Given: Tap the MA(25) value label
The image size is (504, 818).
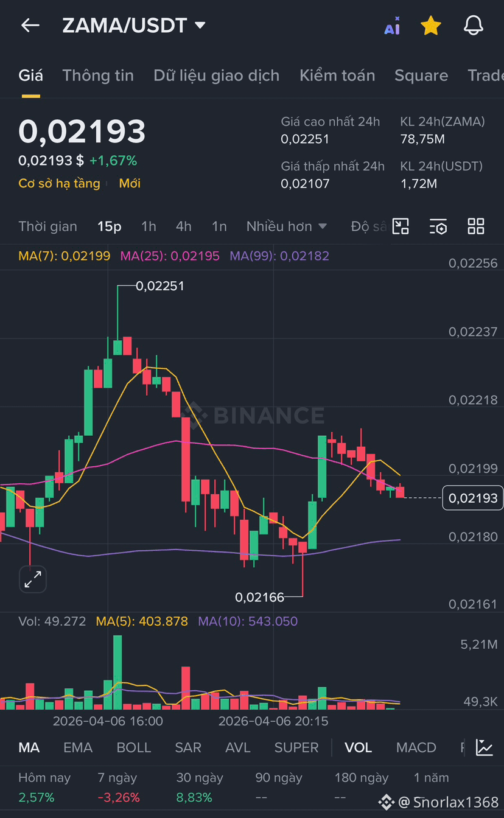Looking at the screenshot, I should [170, 256].
